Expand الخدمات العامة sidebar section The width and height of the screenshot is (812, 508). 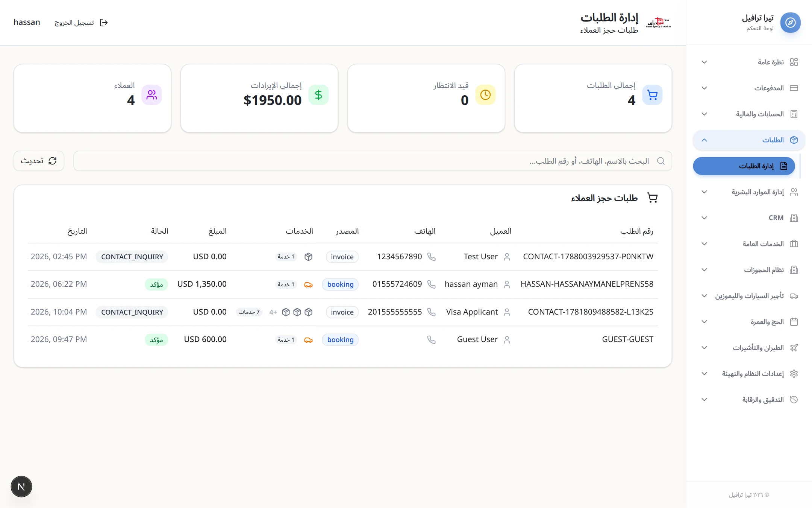point(749,244)
